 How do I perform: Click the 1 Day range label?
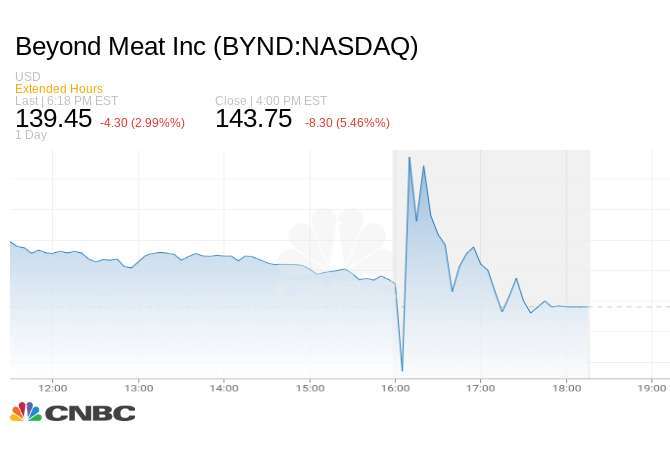click(x=31, y=135)
